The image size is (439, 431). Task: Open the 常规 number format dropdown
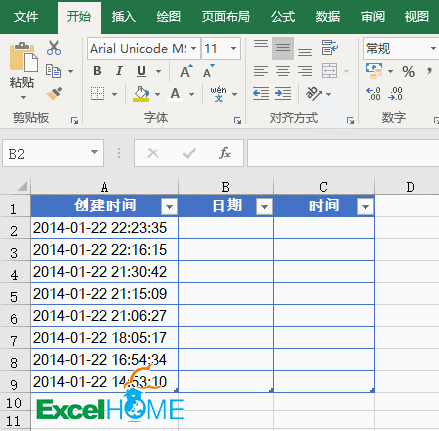(x=433, y=49)
